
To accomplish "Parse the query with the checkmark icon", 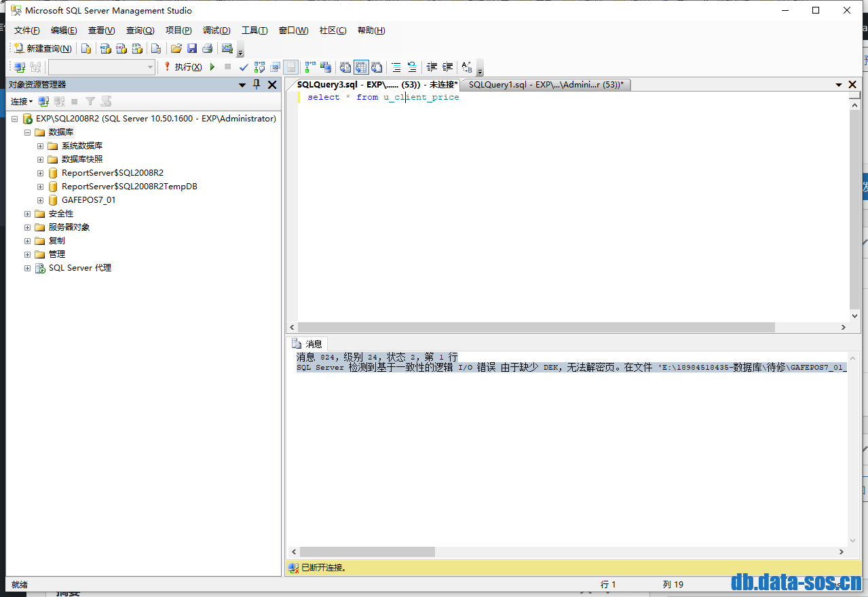I will [x=244, y=66].
